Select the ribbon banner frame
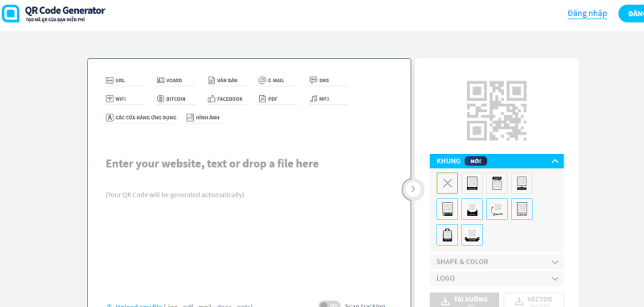 pos(472,234)
